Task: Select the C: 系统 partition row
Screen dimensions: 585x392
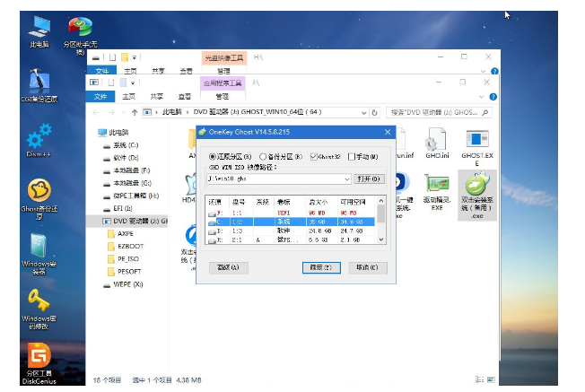Action: click(x=292, y=222)
